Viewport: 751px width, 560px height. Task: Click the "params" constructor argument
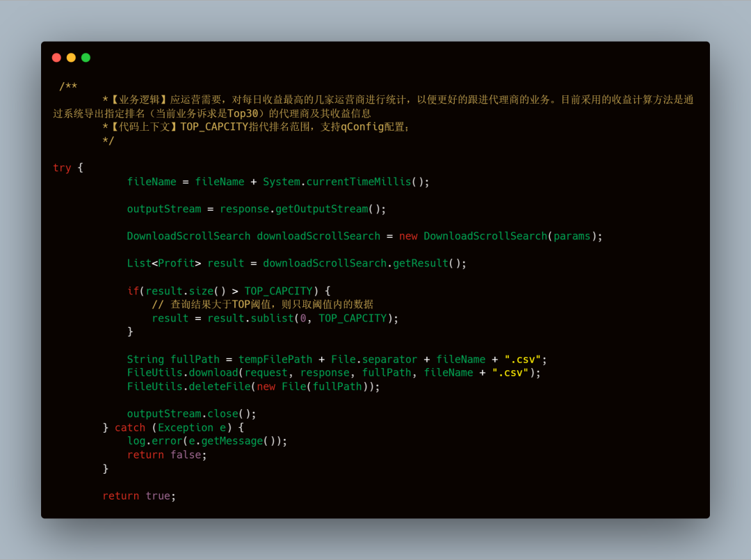572,236
